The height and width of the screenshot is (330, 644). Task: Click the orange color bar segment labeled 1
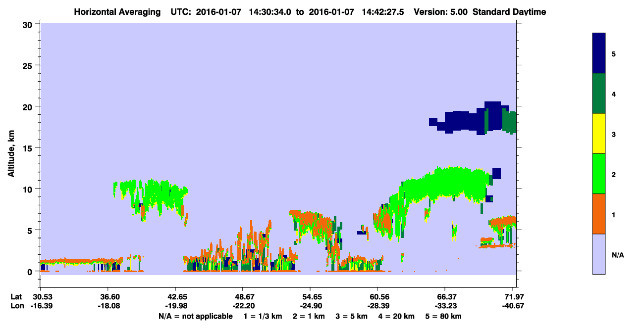coord(599,214)
